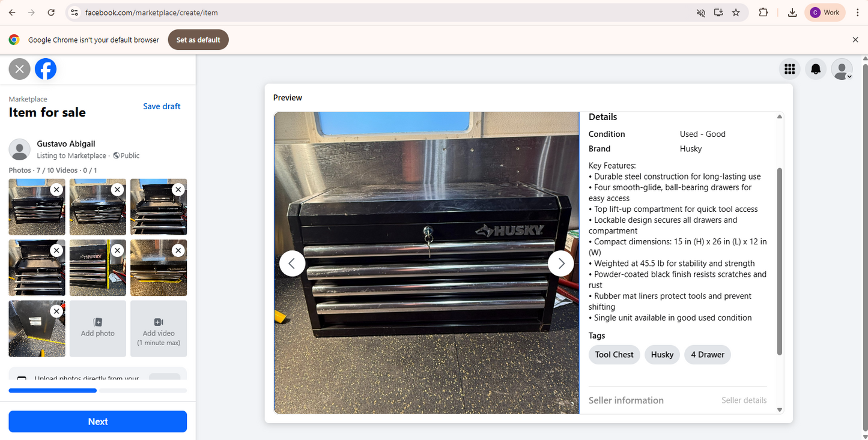Open Chrome extensions puzzle icon

point(763,13)
